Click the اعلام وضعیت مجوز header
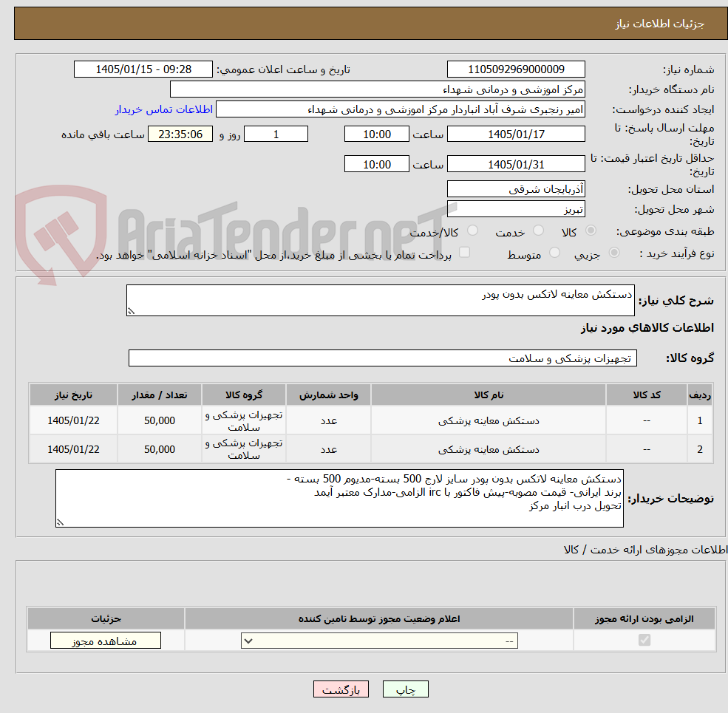This screenshot has height=713, width=728. pos(379,618)
